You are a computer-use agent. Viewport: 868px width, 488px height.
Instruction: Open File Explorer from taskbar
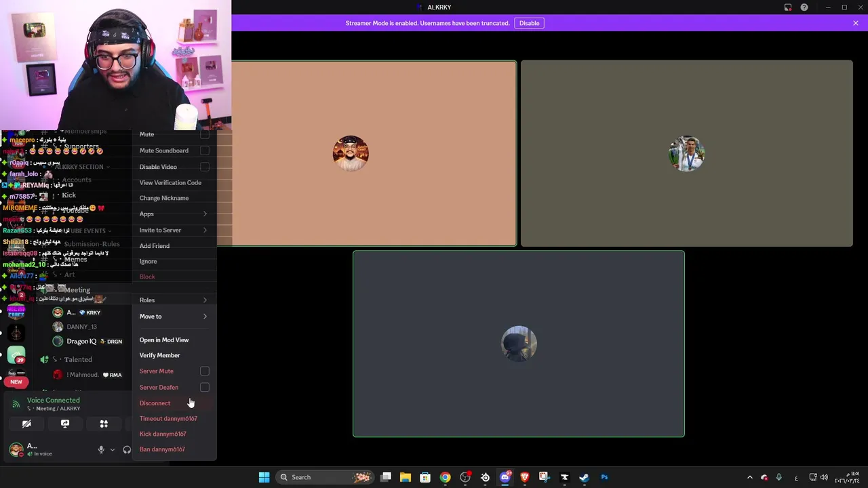pos(405,477)
